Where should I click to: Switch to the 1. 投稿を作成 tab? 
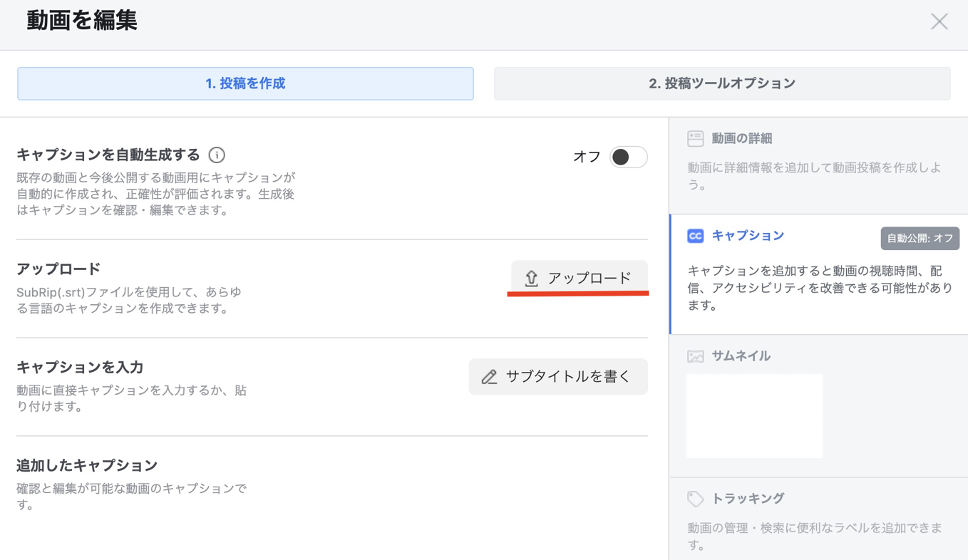245,83
